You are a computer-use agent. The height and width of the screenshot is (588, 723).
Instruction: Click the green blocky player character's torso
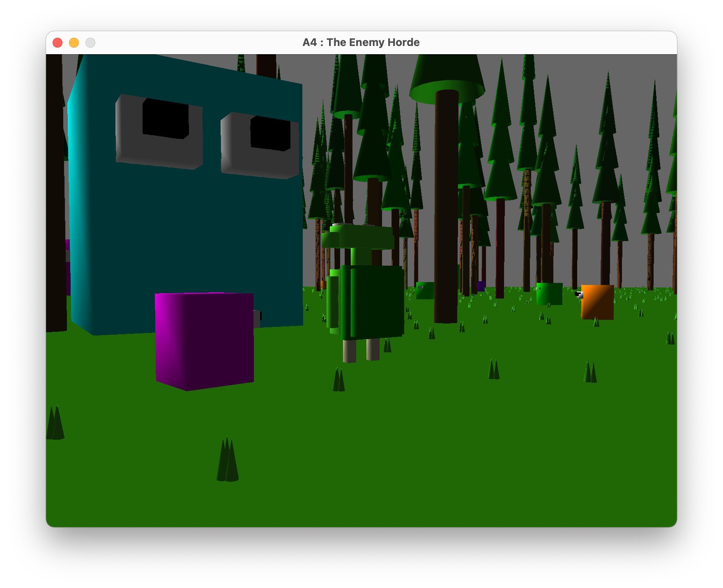coord(372,302)
